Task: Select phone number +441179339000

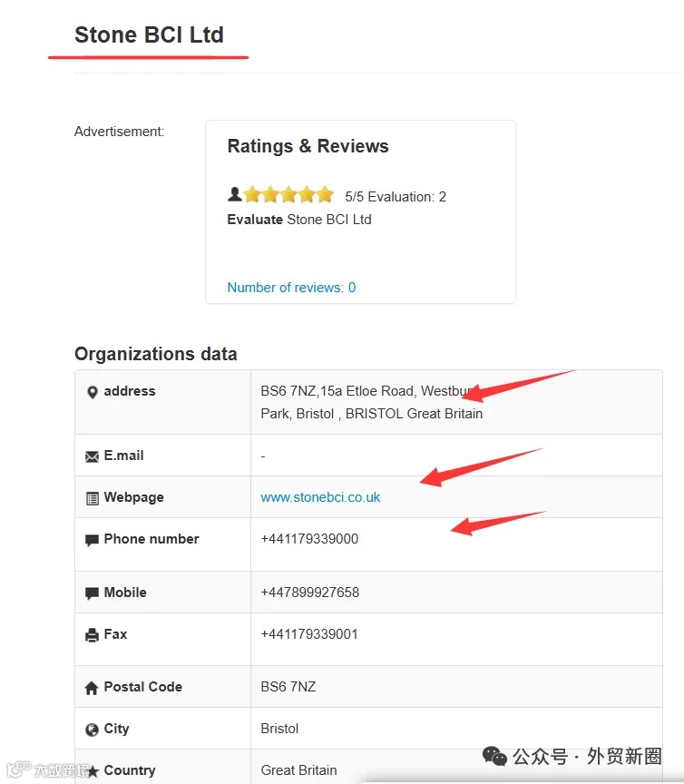Action: pos(309,539)
